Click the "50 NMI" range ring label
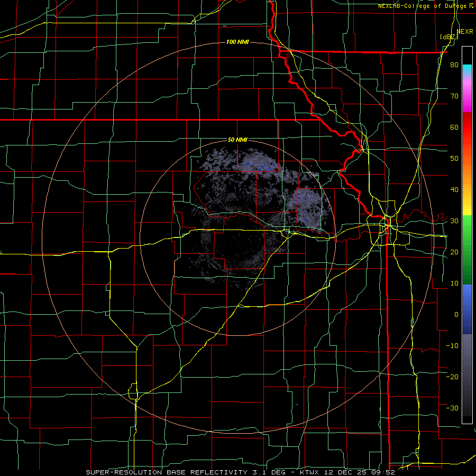Viewport: 476px width, 476px height. [x=237, y=140]
